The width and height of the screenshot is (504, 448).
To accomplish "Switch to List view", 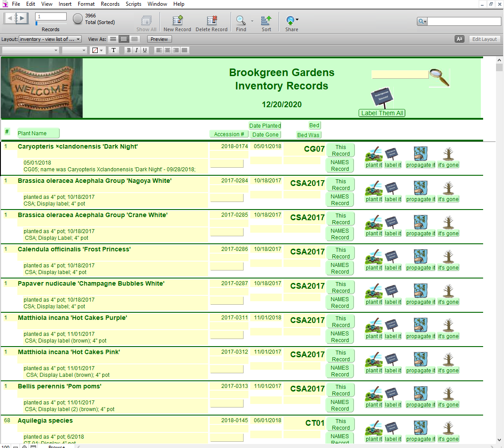I will click(124, 39).
